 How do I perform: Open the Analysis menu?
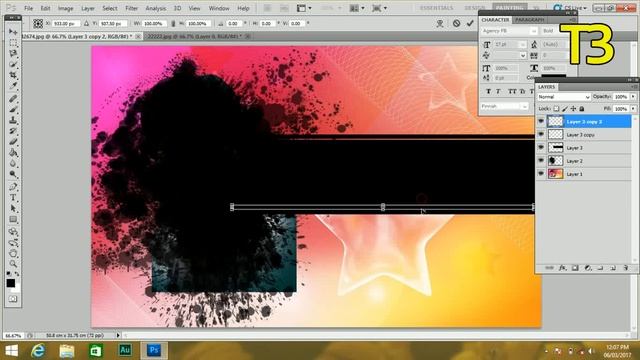[x=156, y=8]
